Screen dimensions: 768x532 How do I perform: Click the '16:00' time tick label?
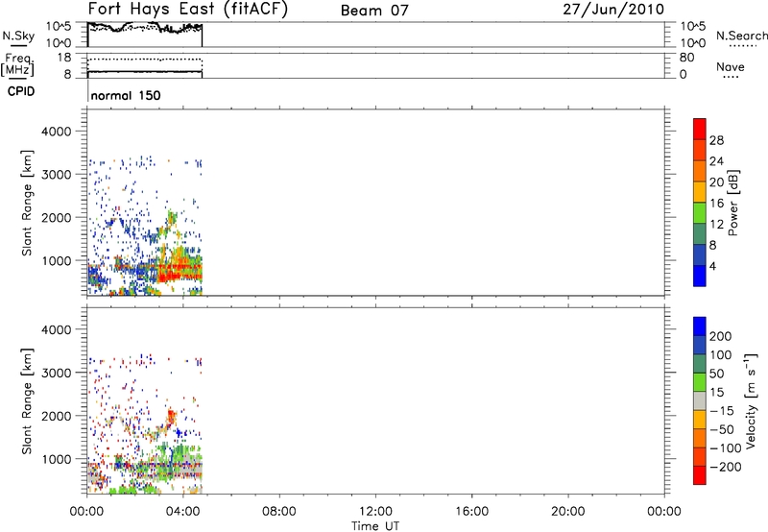pos(471,512)
